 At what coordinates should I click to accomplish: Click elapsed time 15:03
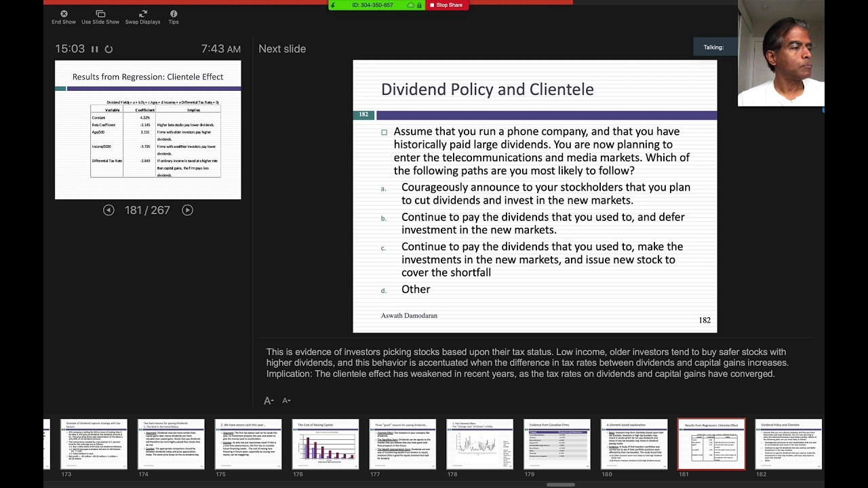click(x=70, y=49)
